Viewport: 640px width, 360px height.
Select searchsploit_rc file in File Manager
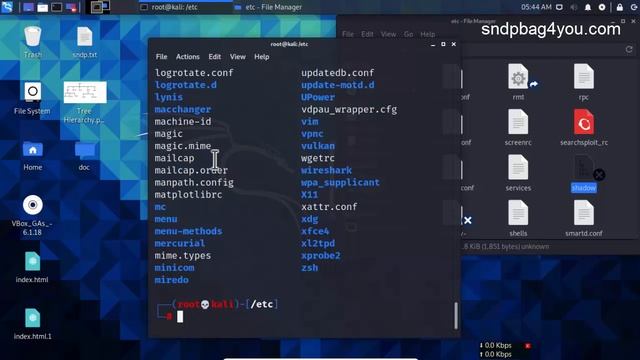click(584, 127)
